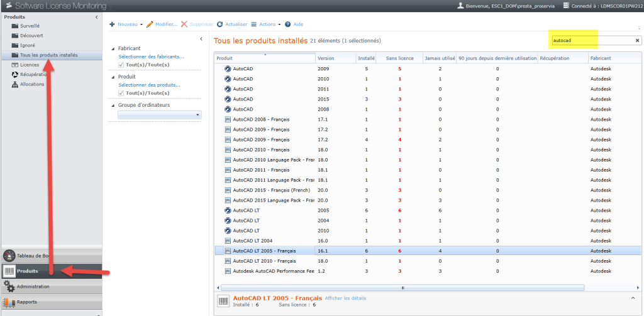The width and height of the screenshot is (644, 316).
Task: Toggle Tout(s)/Toute(s) checkbox under Produit
Action: (x=121, y=93)
